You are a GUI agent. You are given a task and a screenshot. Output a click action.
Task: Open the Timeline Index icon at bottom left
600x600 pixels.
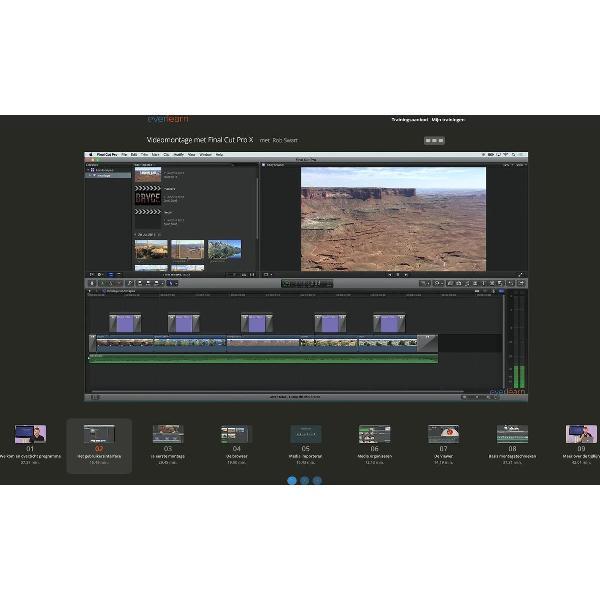95,397
